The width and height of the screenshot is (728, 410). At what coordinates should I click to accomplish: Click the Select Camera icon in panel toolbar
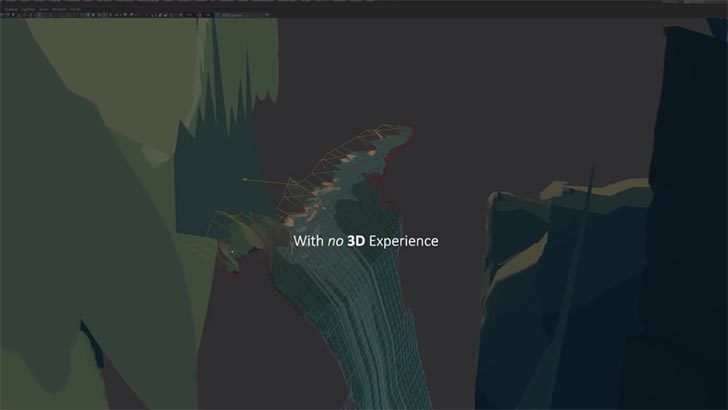click(5, 17)
